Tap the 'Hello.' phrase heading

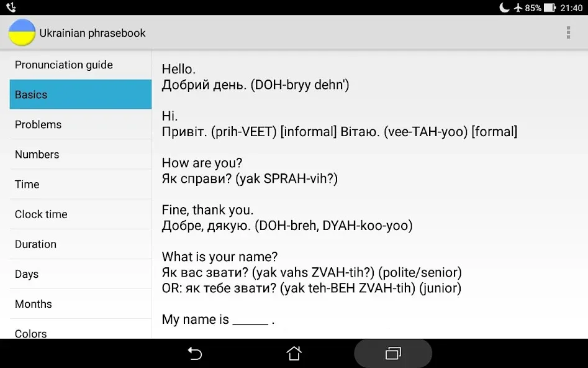pyautogui.click(x=178, y=69)
